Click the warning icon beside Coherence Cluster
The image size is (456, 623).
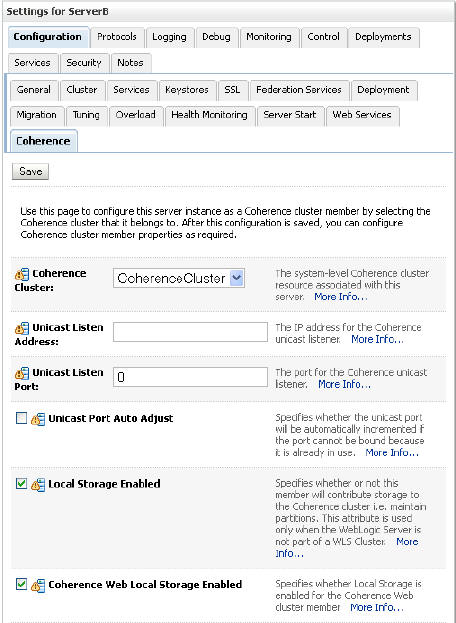(22, 274)
